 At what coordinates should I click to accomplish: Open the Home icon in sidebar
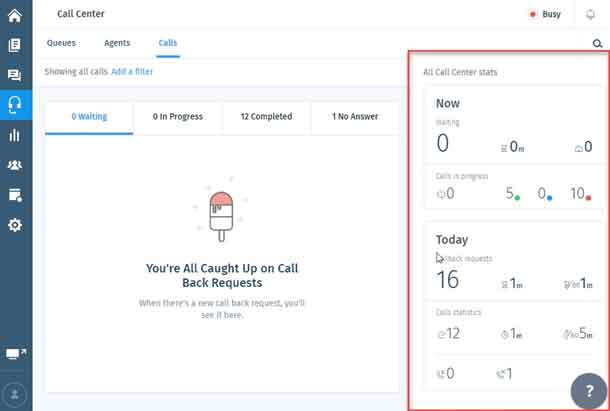[x=15, y=15]
